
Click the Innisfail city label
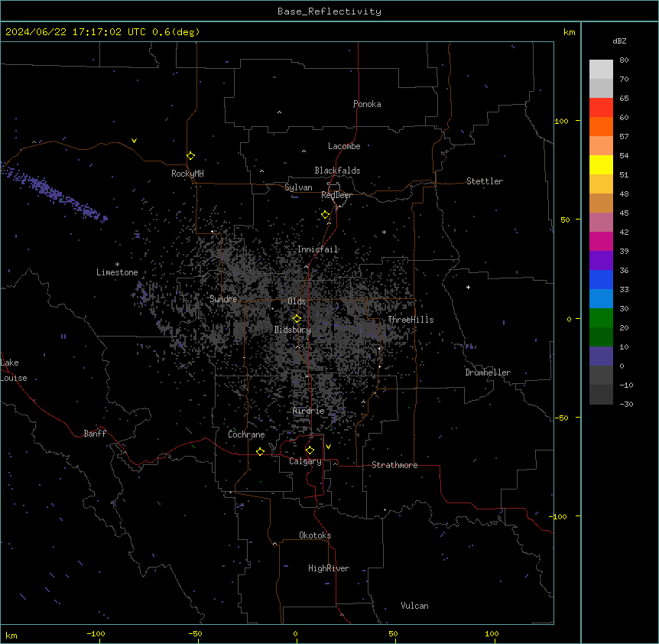point(317,249)
